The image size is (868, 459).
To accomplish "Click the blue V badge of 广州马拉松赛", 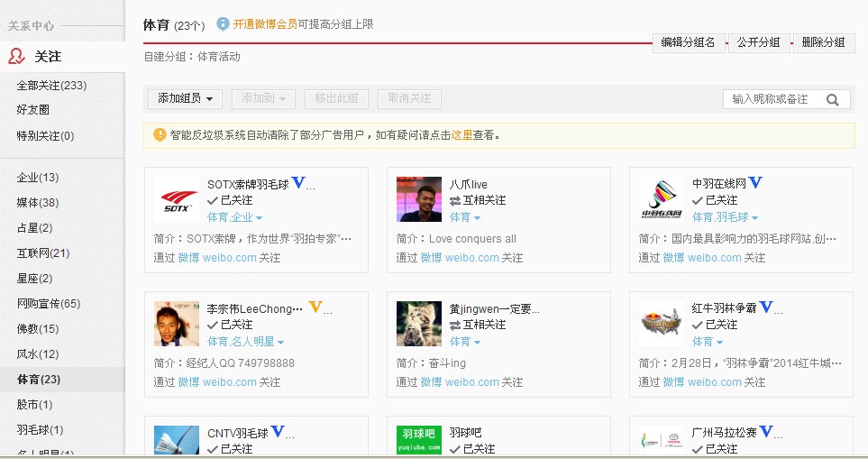I will pos(766,431).
